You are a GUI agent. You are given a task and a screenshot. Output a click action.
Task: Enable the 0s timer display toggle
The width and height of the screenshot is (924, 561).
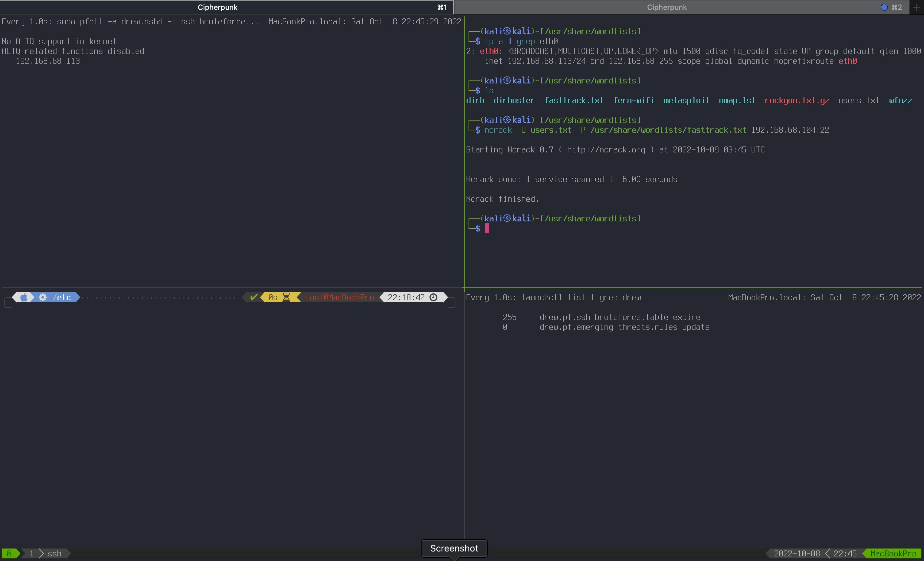click(278, 298)
